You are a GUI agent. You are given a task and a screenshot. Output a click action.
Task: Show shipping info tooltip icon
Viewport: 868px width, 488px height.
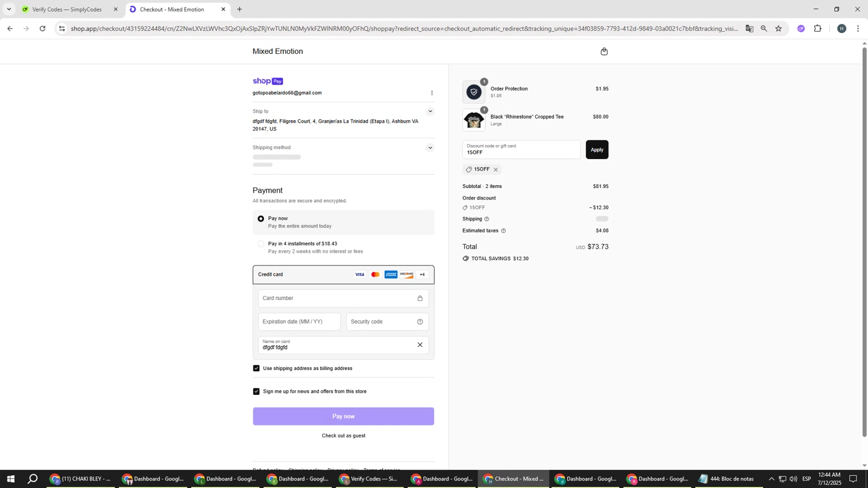click(487, 219)
